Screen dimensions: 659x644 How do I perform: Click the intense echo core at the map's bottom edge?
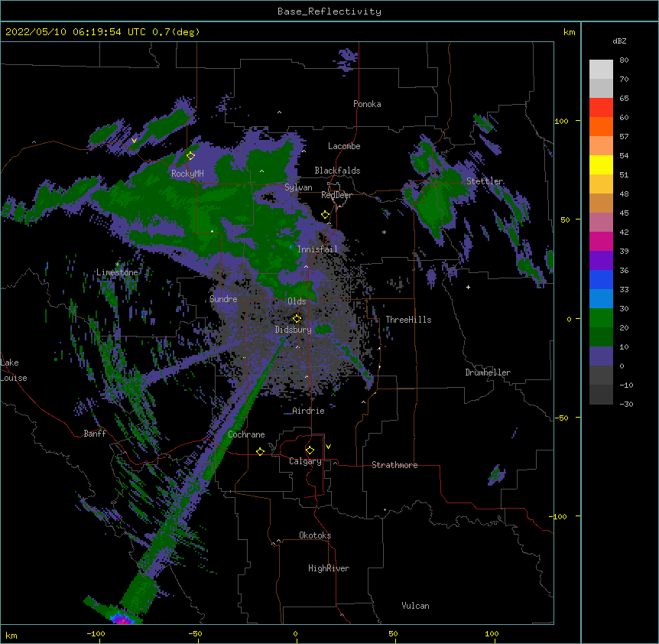pos(122,620)
